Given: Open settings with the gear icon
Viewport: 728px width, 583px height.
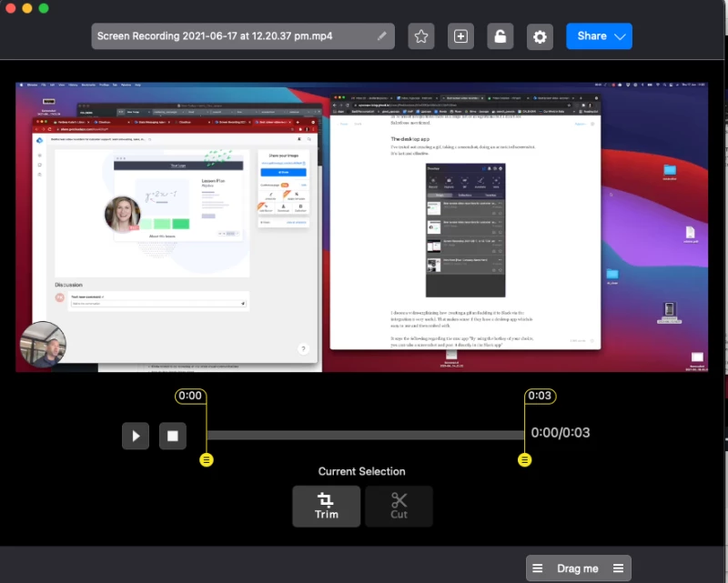Looking at the screenshot, I should pos(540,36).
